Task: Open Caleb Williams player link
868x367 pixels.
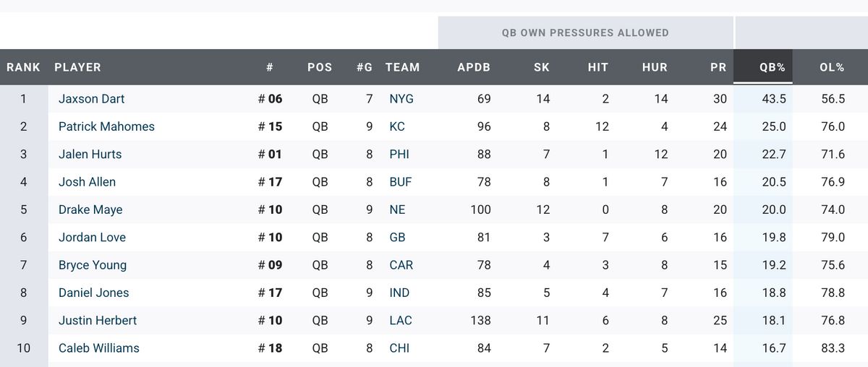Action: 98,348
